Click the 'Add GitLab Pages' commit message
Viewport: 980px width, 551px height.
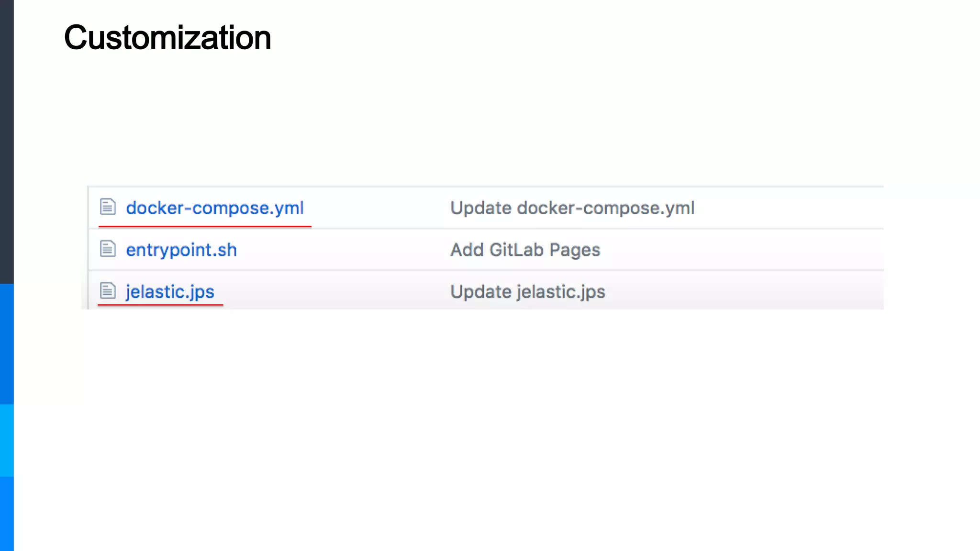[x=525, y=250]
